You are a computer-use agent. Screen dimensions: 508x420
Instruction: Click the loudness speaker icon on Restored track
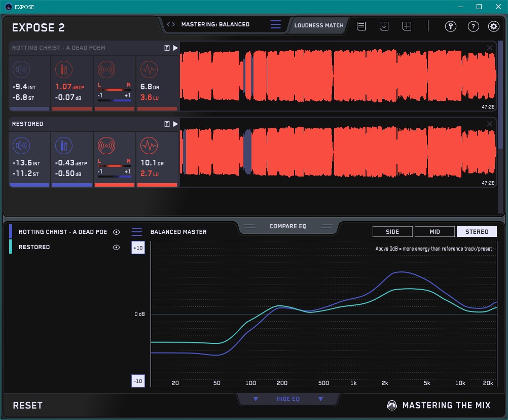[x=21, y=146]
